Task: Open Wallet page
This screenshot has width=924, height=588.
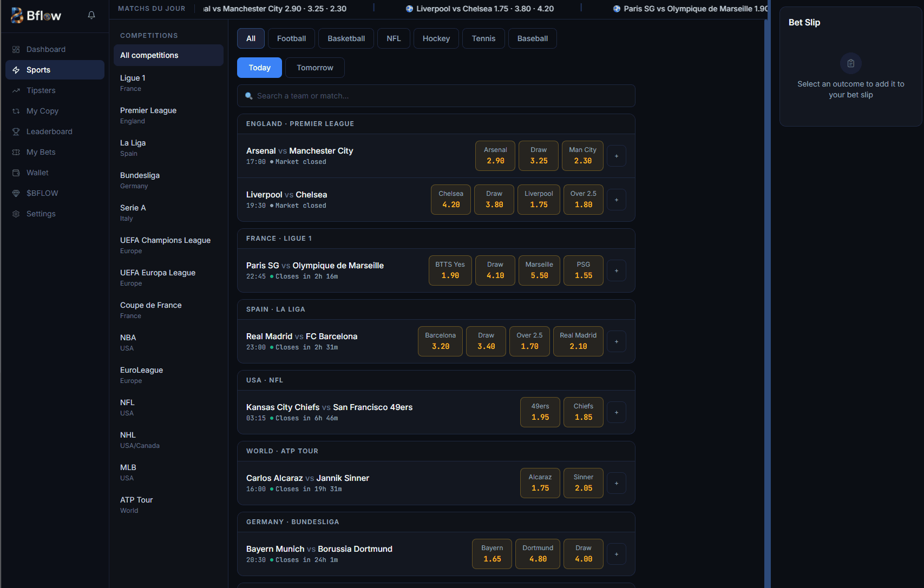Action: (55, 173)
